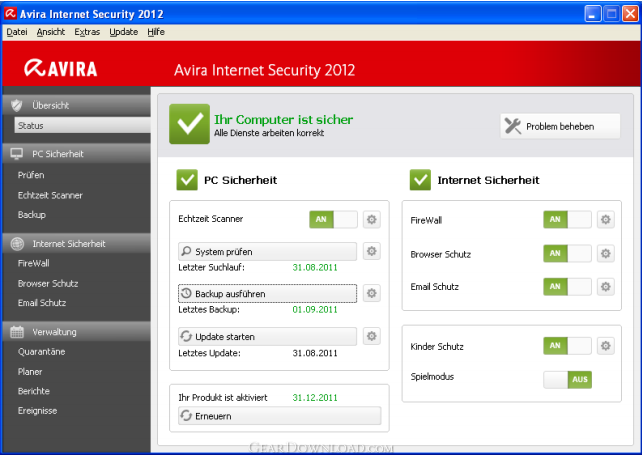Open FireWall in the sidebar

[34, 263]
